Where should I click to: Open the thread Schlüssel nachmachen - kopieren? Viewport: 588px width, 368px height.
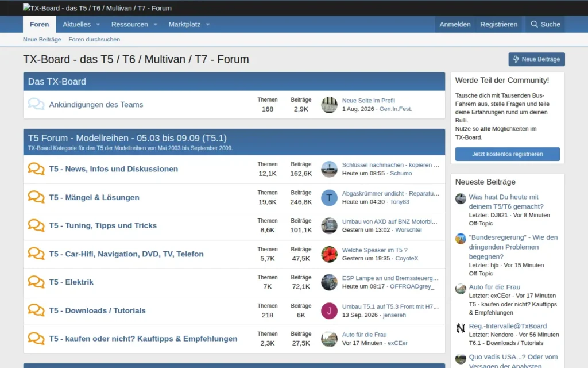[x=390, y=165]
